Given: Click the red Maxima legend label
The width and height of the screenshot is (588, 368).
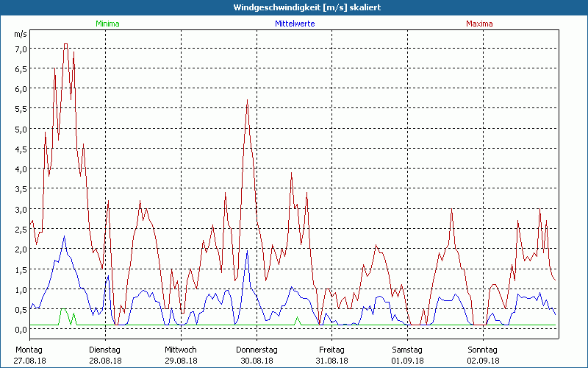Looking at the screenshot, I should [479, 24].
